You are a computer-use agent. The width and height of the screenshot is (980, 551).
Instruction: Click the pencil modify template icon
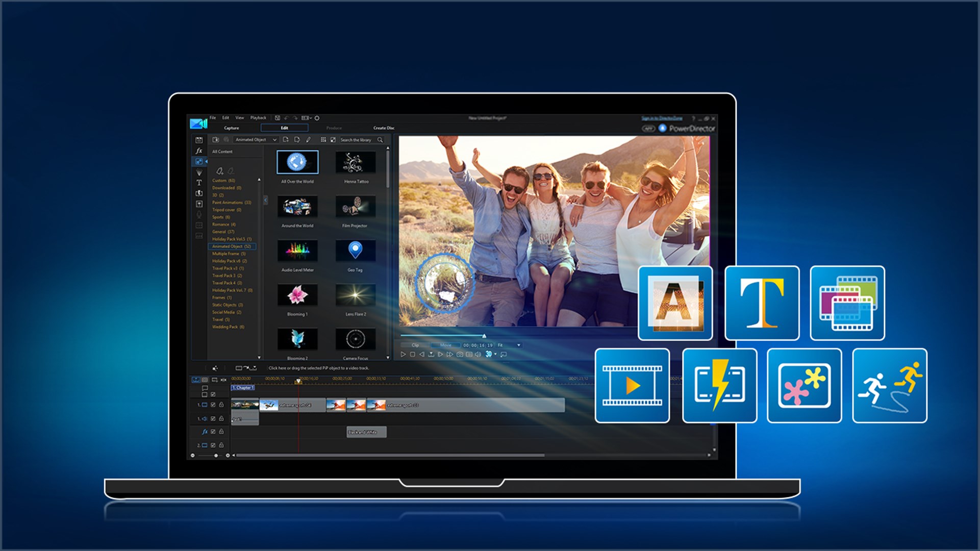(x=308, y=140)
